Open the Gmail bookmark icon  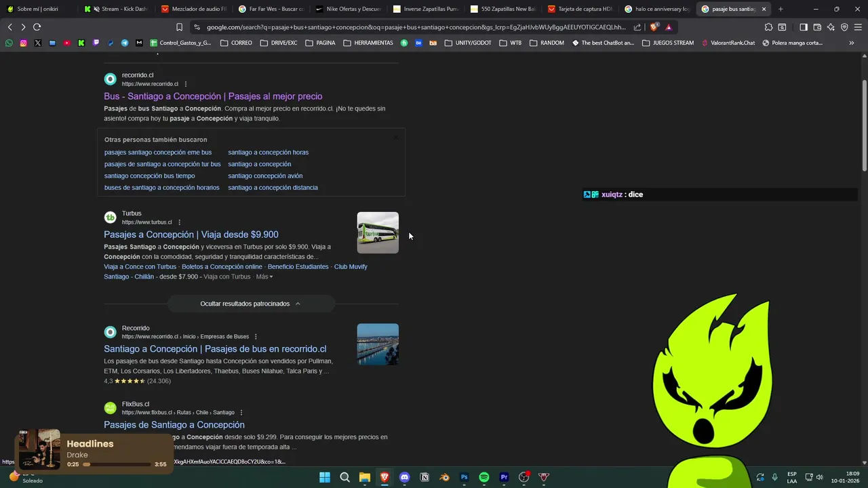(139, 43)
